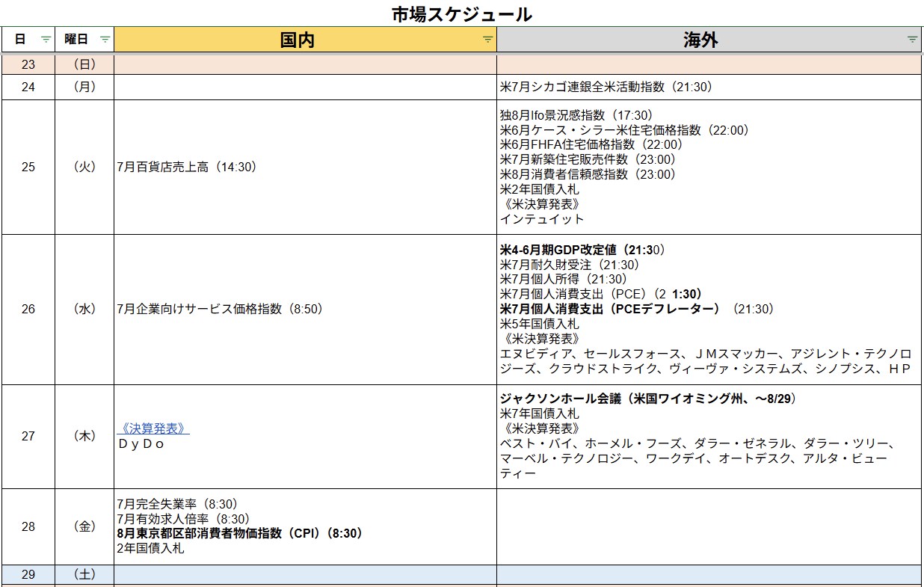
Task: Select the weekday cell （火）
Action: click(x=84, y=167)
